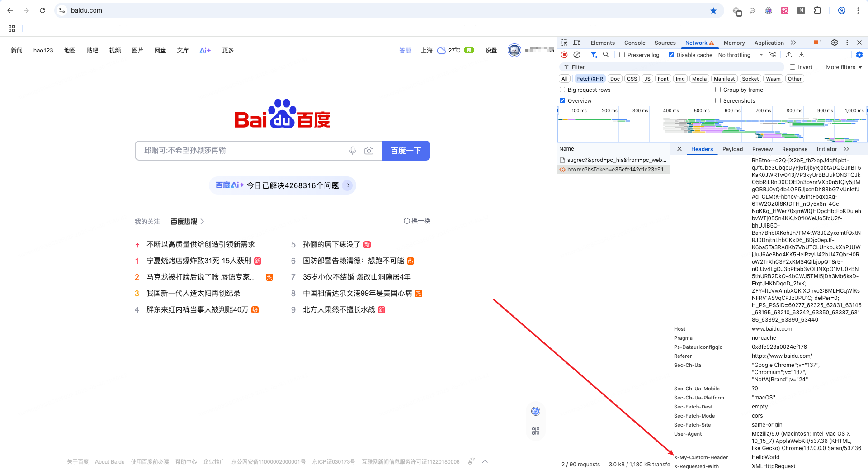Open the Chrome apps grid icon
868x470 pixels.
[12, 28]
